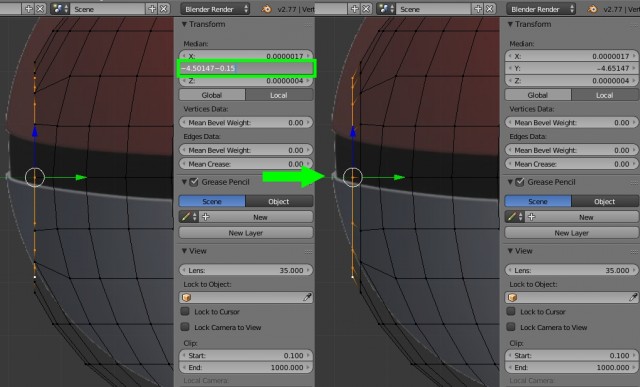Screen dimensions: 640x387
Task: Click the left Lens 35.000 value field
Action: point(246,270)
